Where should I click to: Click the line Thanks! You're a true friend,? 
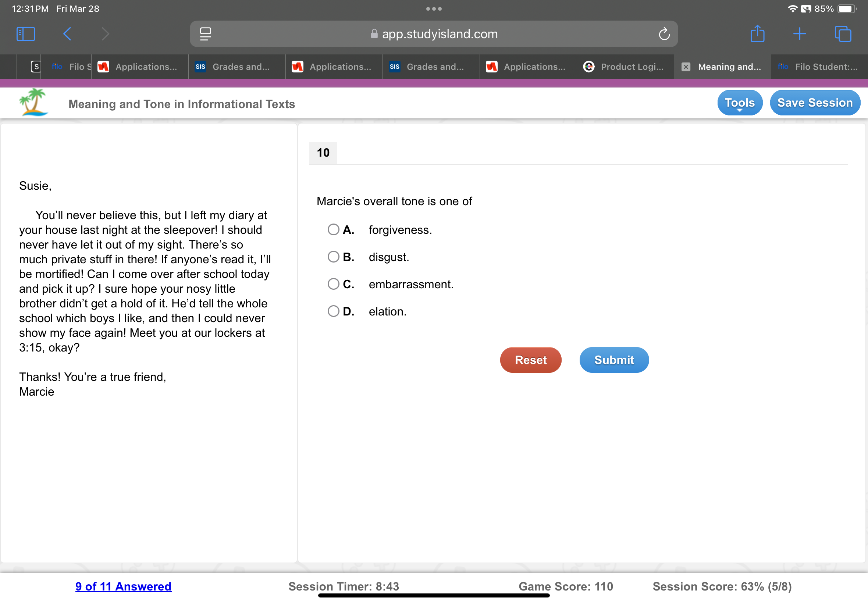[x=93, y=377]
